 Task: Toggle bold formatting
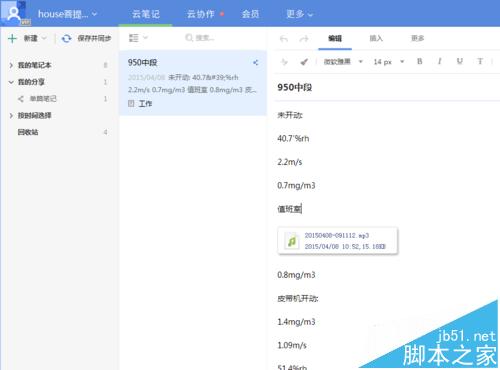(419, 61)
